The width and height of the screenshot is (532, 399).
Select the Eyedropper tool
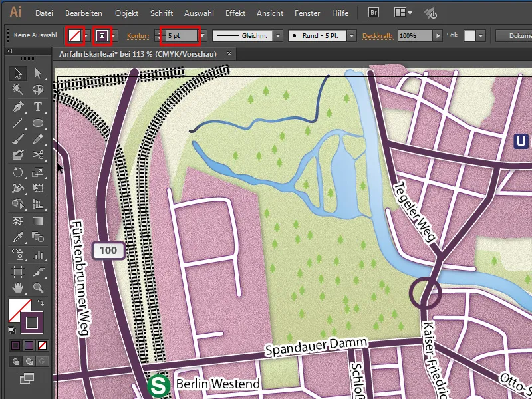tap(18, 237)
